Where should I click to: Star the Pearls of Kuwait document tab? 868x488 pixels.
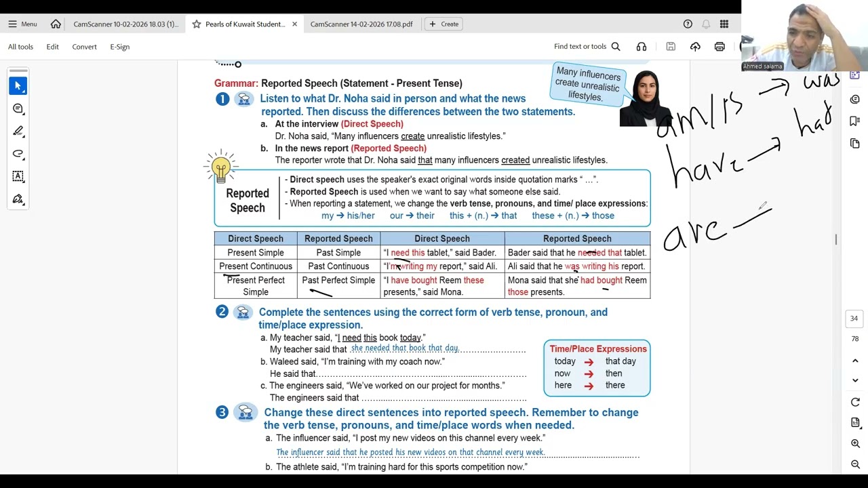[x=197, y=24]
